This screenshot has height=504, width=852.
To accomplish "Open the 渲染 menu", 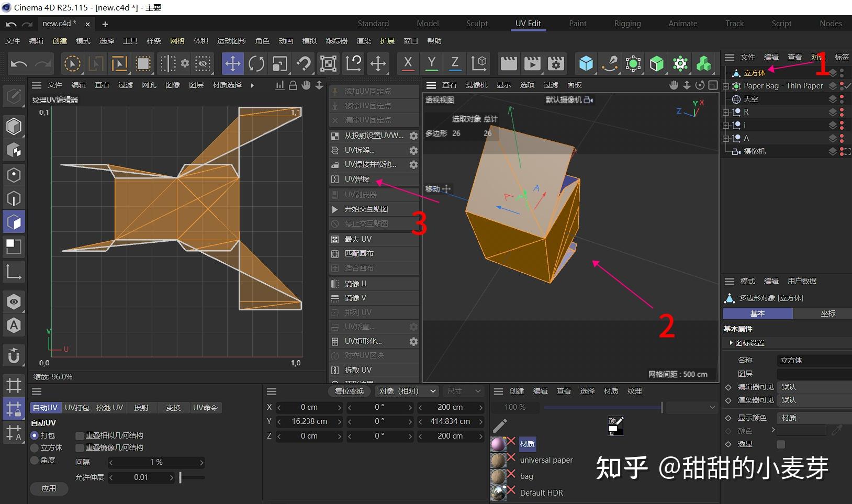I will [x=363, y=41].
